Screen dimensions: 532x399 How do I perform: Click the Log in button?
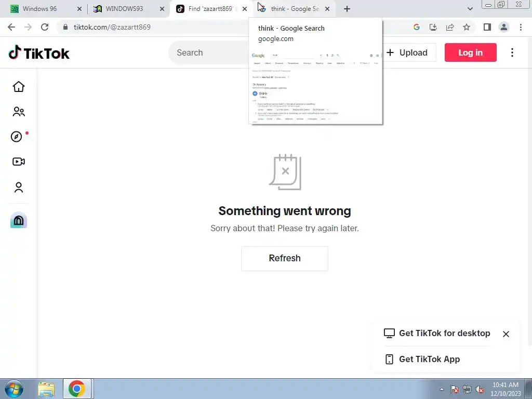pos(470,52)
